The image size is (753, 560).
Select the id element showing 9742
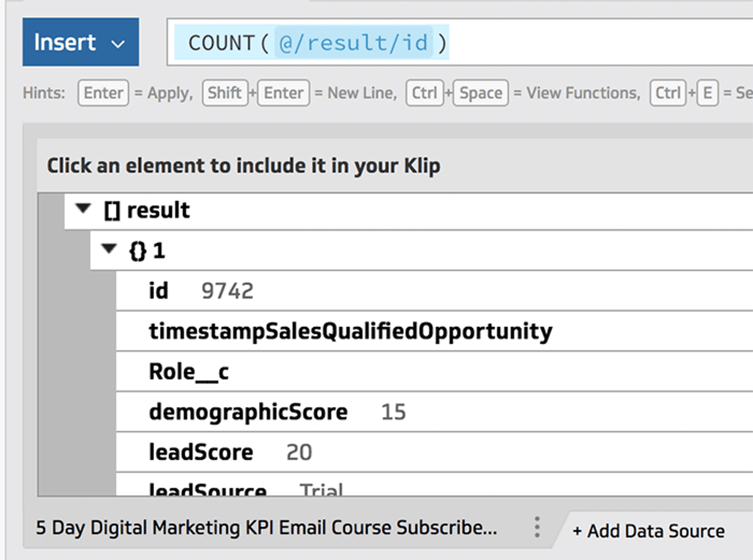pyautogui.click(x=158, y=290)
